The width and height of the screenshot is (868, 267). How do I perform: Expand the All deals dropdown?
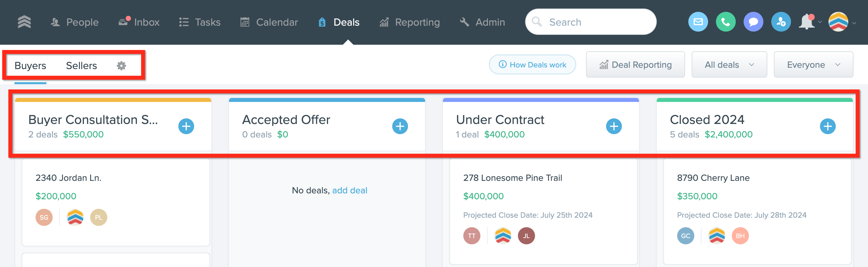point(729,65)
